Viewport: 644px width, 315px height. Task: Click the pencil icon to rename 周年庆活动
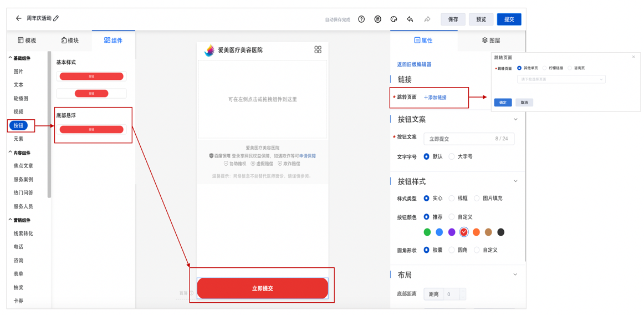click(x=56, y=18)
